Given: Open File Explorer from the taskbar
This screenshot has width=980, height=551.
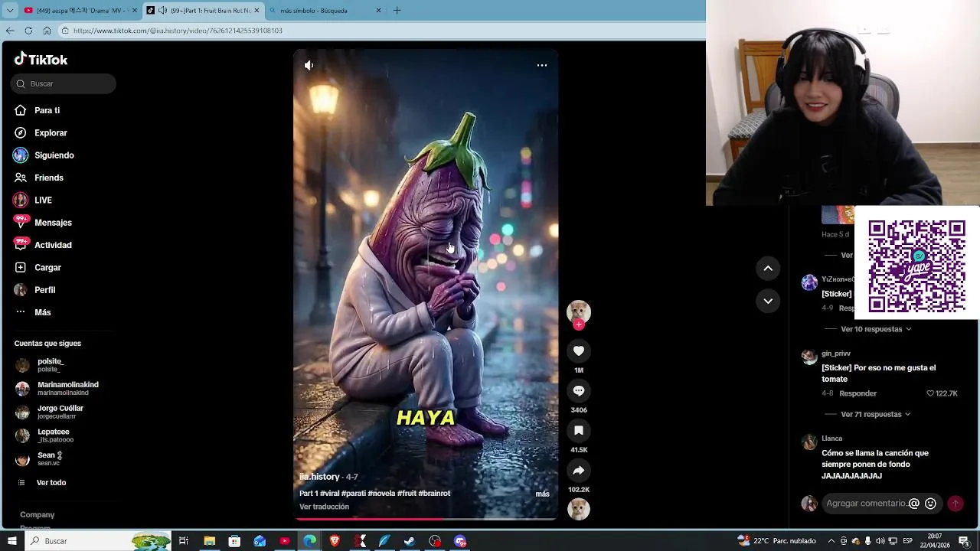Looking at the screenshot, I should [209, 541].
